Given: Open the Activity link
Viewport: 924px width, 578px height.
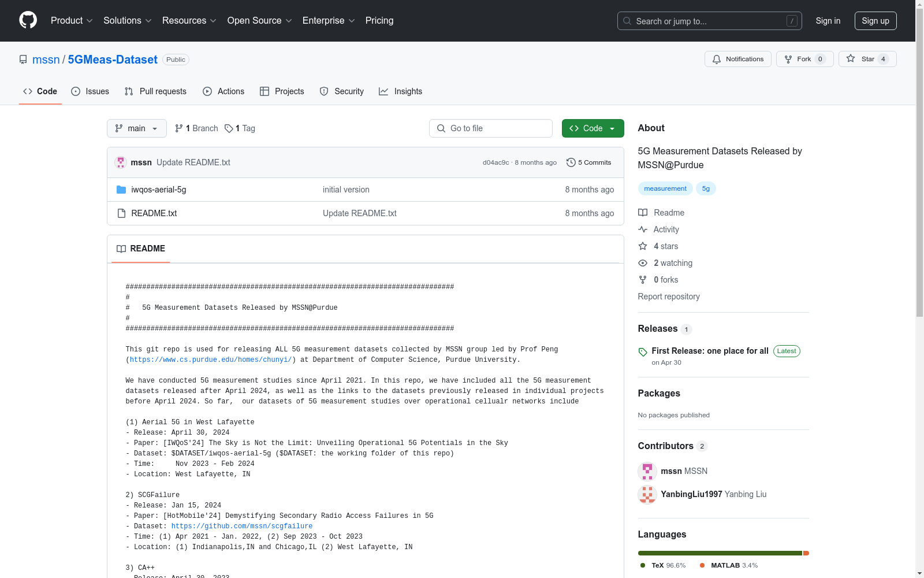Looking at the screenshot, I should click(x=658, y=229).
